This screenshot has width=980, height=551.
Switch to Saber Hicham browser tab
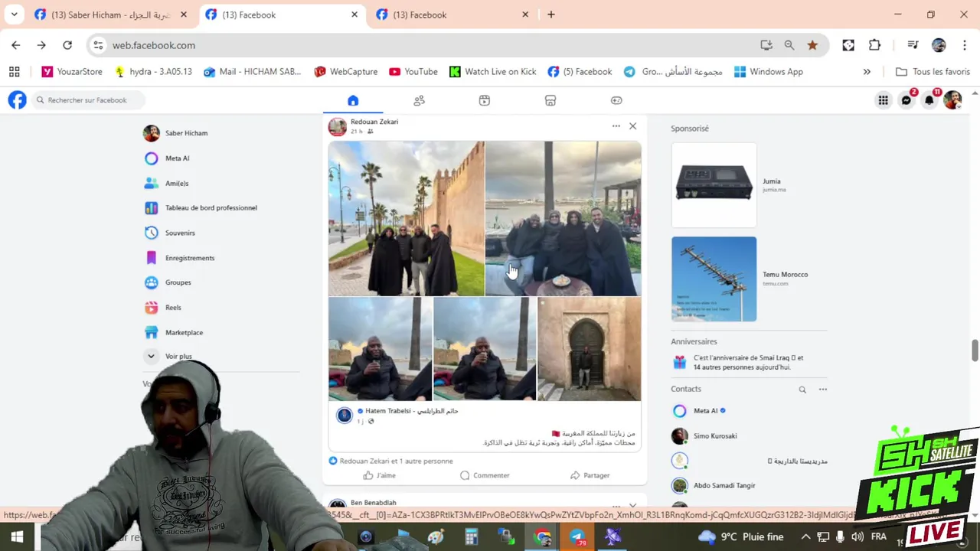coord(111,15)
